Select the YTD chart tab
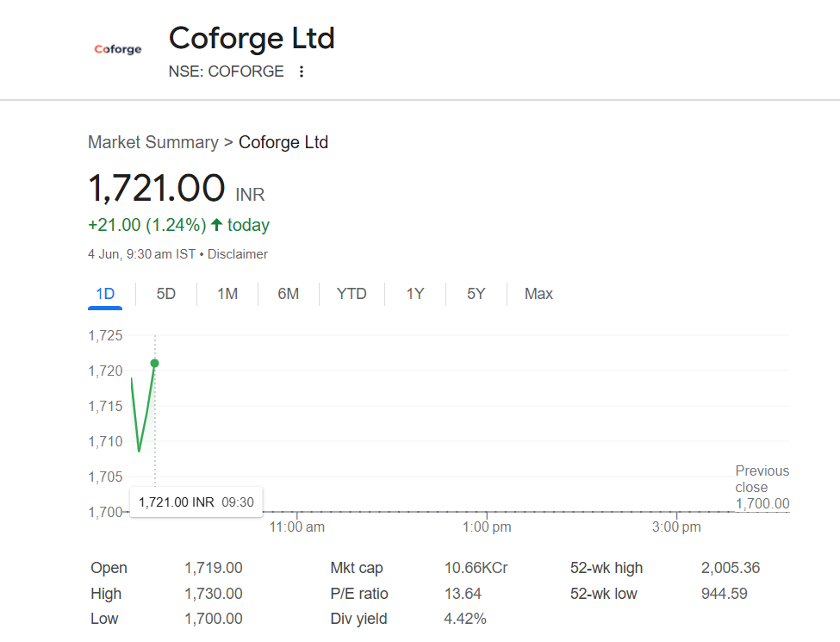The image size is (840, 642). tap(352, 294)
